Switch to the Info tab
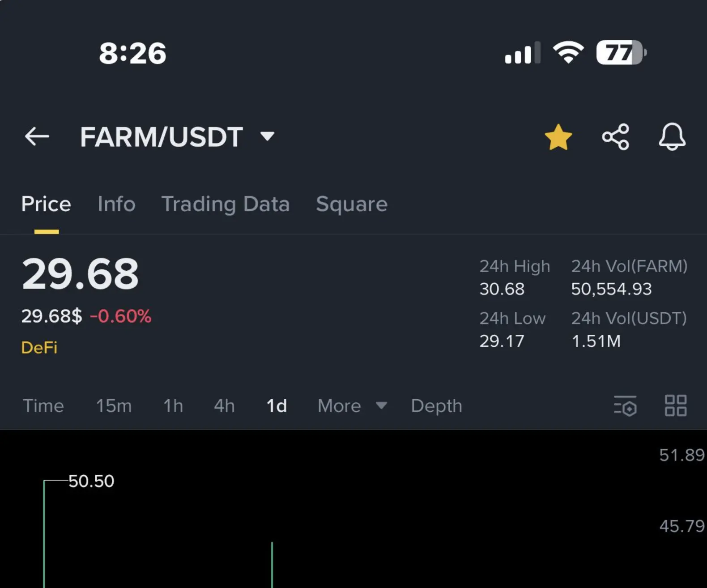This screenshot has width=707, height=588. point(116,204)
